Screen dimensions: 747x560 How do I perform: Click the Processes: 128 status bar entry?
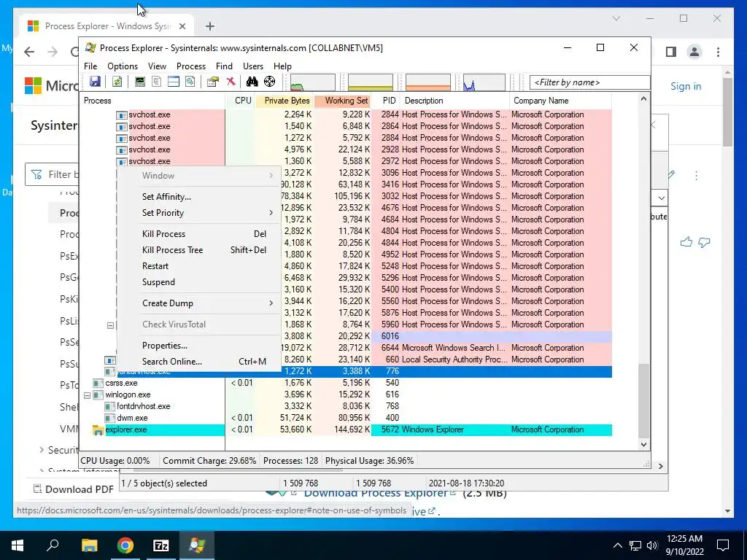[290, 461]
